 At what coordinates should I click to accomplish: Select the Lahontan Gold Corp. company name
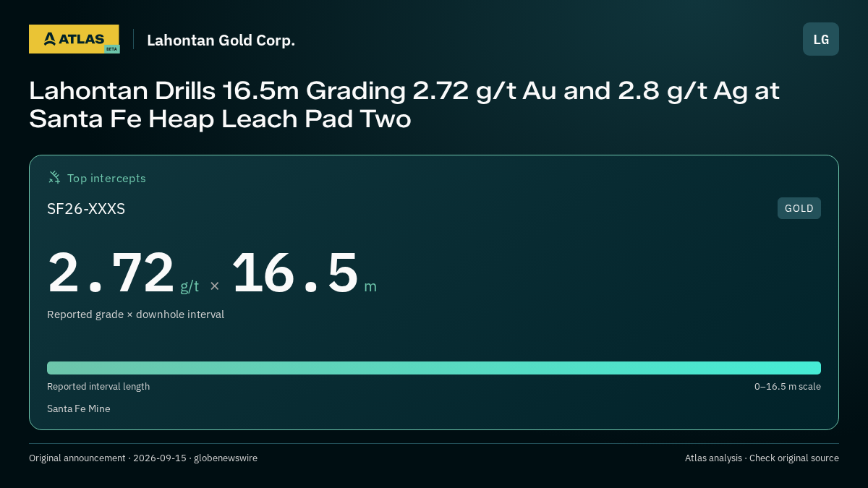[221, 40]
